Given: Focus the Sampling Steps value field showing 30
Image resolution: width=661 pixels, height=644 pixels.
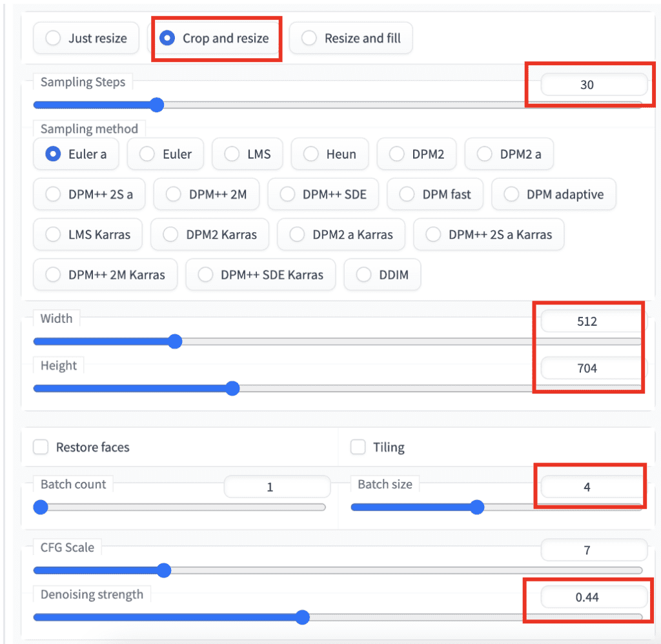Looking at the screenshot, I should coord(594,85).
